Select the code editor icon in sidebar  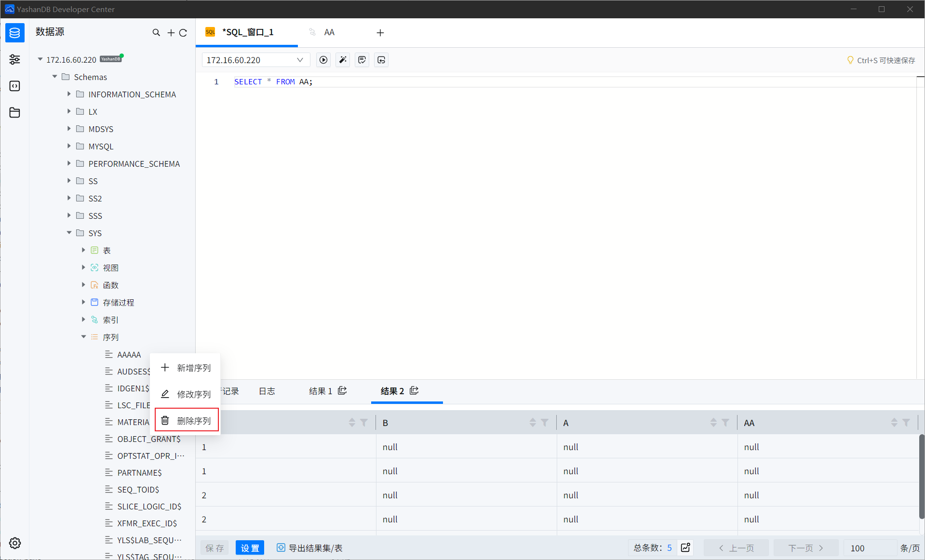(14, 86)
